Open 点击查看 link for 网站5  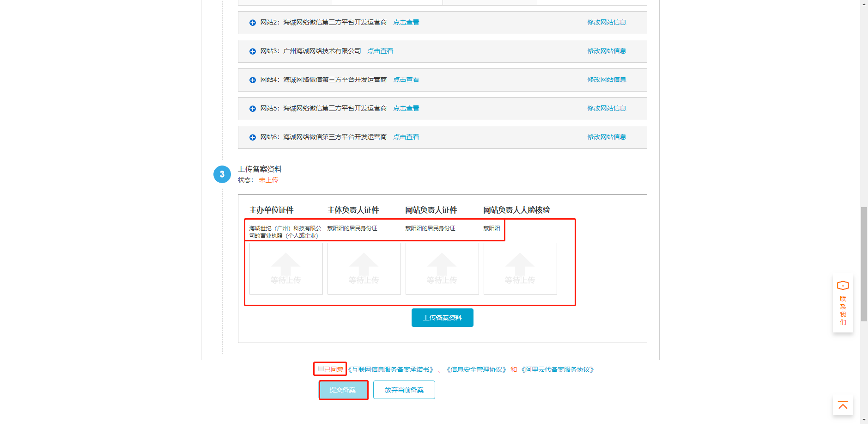[x=406, y=108]
